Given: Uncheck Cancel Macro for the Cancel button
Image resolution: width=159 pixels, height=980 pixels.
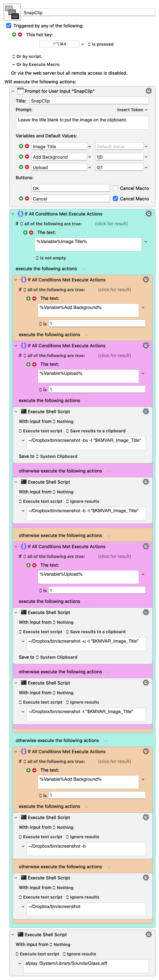Looking at the screenshot, I should tap(115, 198).
